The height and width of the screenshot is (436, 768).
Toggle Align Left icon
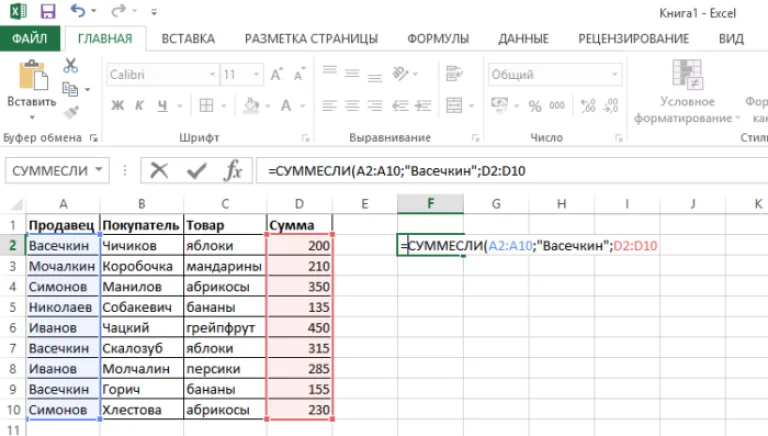pos(330,105)
